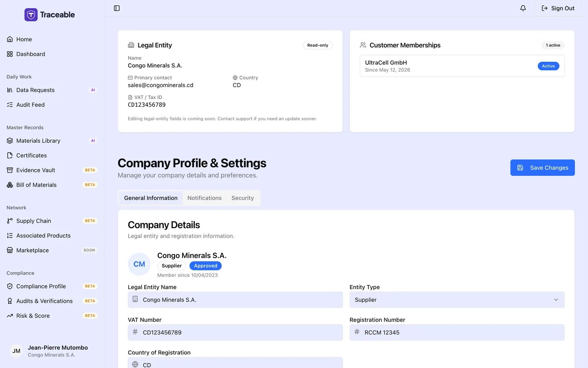Click the Certificates document icon
588x368 pixels.
[x=10, y=155]
